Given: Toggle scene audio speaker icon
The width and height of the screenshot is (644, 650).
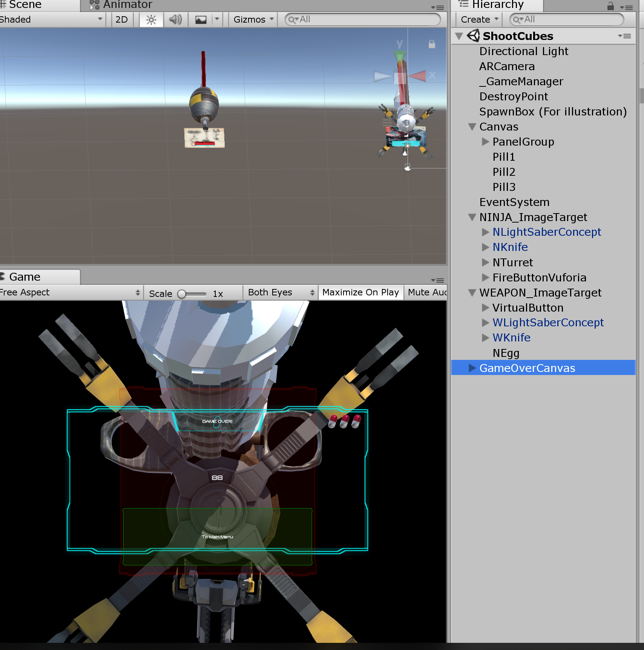Looking at the screenshot, I should pos(175,20).
